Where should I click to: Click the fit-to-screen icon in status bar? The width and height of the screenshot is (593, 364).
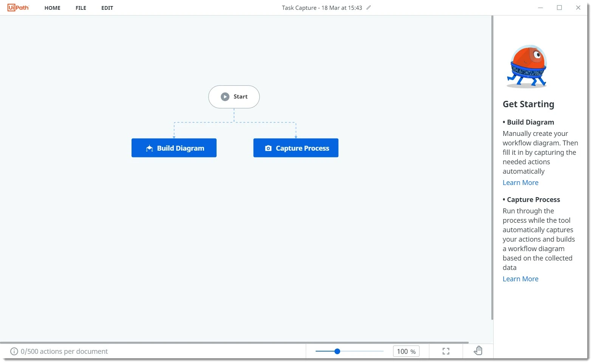click(x=446, y=351)
